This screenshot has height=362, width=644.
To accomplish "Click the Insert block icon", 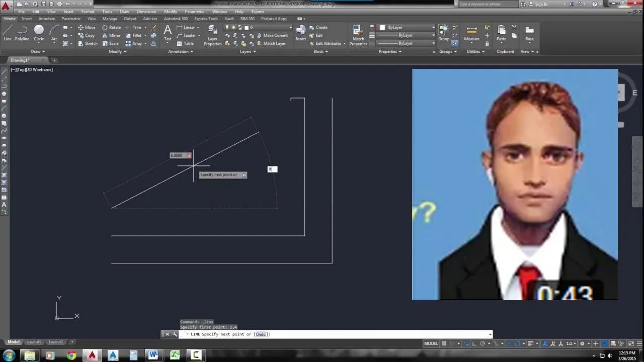I will pos(301,33).
